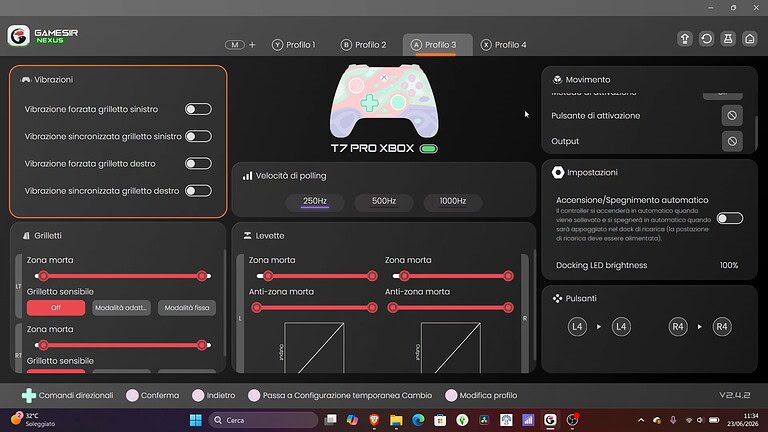The image size is (768, 432).
Task: Toggle Vibrazione sincronizzata grilletto sinistro
Action: (x=198, y=136)
